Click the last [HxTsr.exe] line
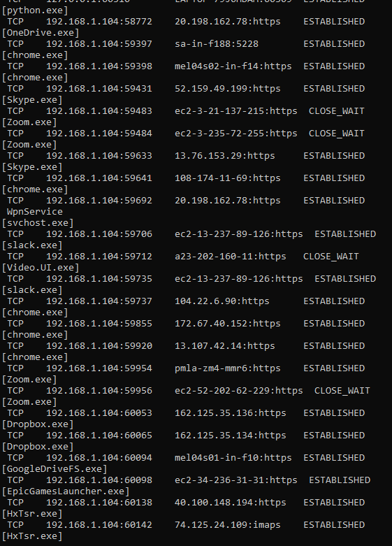This screenshot has height=546, width=392. (32, 536)
